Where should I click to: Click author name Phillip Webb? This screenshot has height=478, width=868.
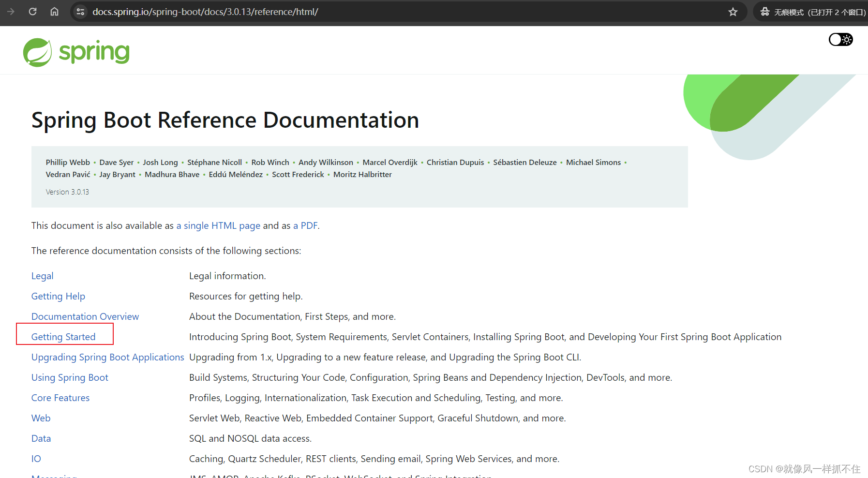(68, 163)
